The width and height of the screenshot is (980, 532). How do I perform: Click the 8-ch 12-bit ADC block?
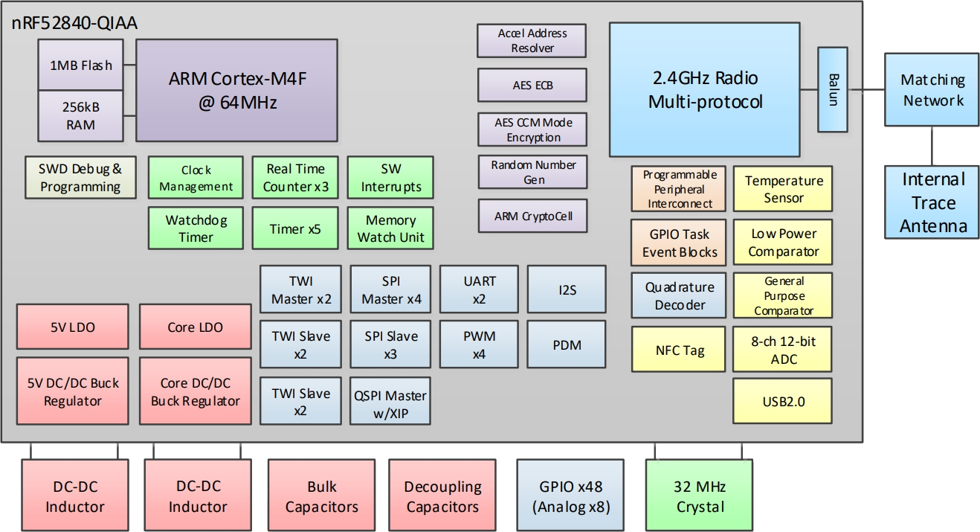[x=783, y=349]
